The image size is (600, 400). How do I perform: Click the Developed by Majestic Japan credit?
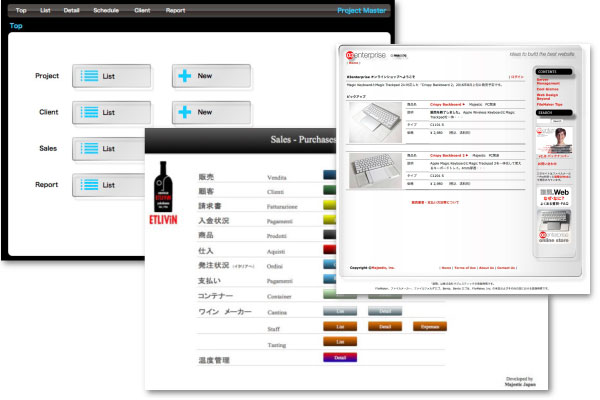[520, 381]
